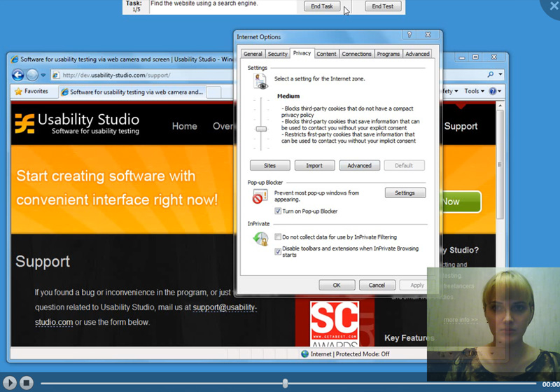
Task: Open Pop-up Blocker Settings button
Action: click(x=405, y=192)
